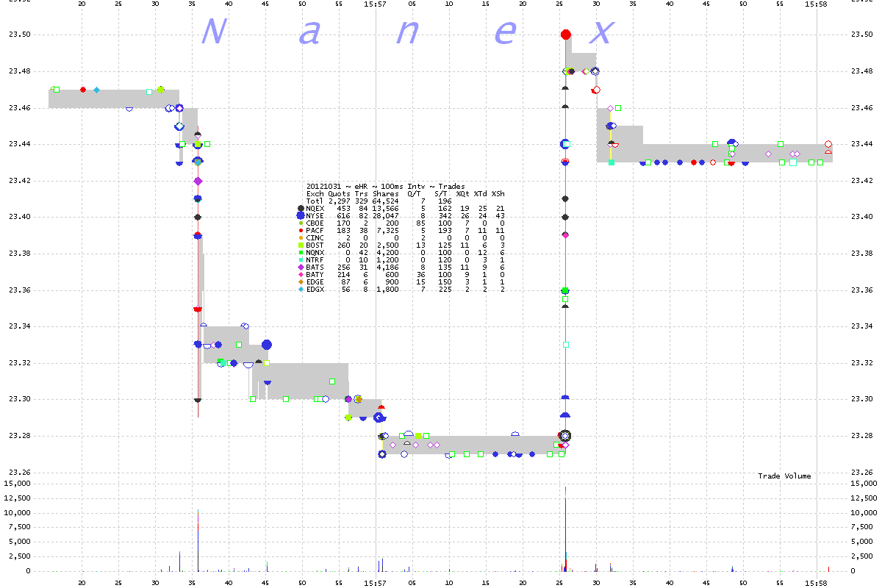The width and height of the screenshot is (882, 588).
Task: Click the 'Quots' column header
Action: click(340, 193)
